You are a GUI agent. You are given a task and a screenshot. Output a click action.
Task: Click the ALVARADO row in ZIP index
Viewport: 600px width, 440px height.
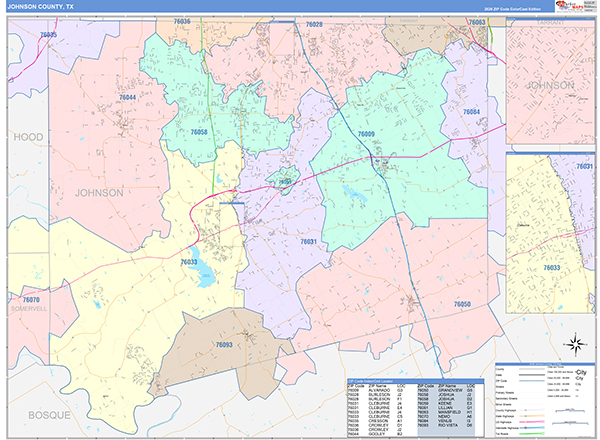[375, 390]
